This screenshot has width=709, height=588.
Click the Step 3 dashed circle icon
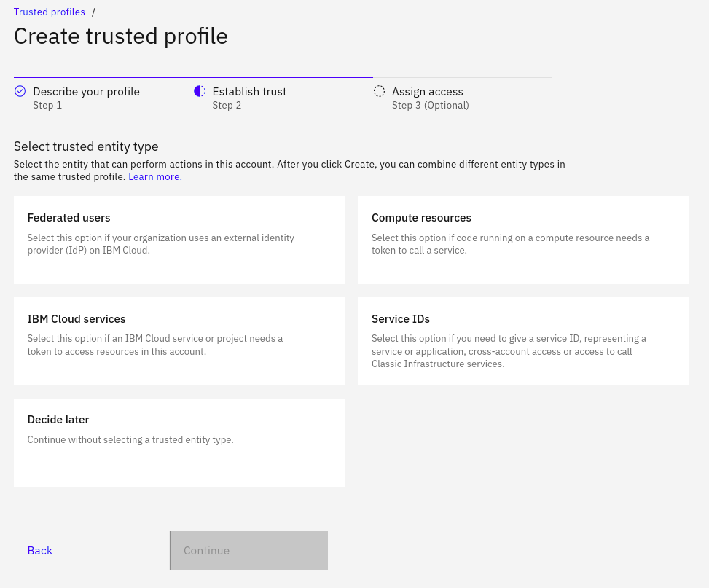(x=379, y=91)
